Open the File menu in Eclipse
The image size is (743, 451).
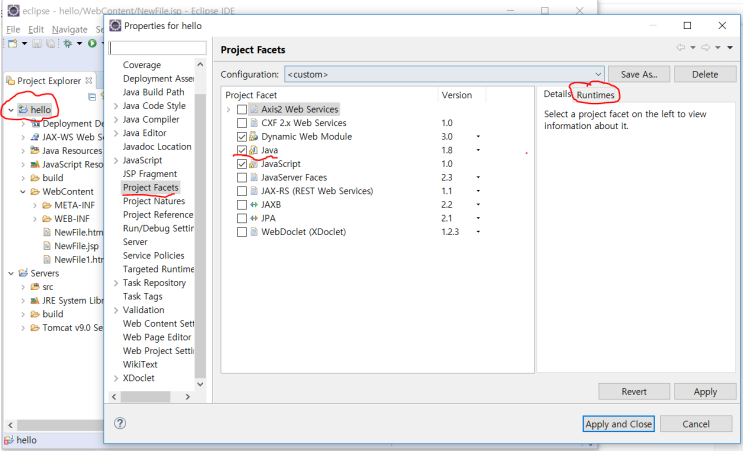pyautogui.click(x=13, y=29)
